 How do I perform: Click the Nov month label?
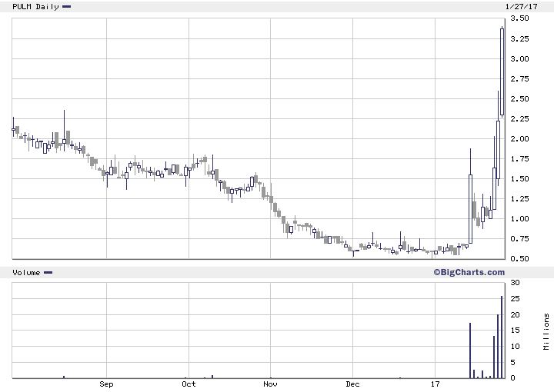click(x=270, y=384)
